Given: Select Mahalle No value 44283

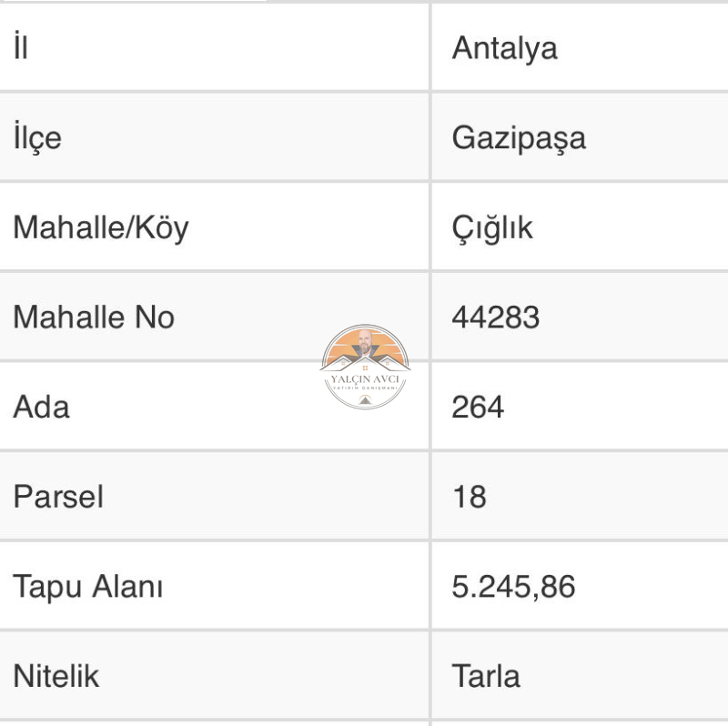Looking at the screenshot, I should coord(495,317).
